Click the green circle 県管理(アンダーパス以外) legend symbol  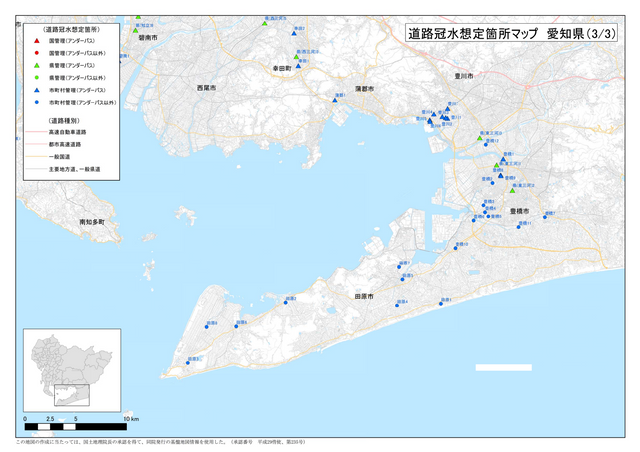pos(37,78)
